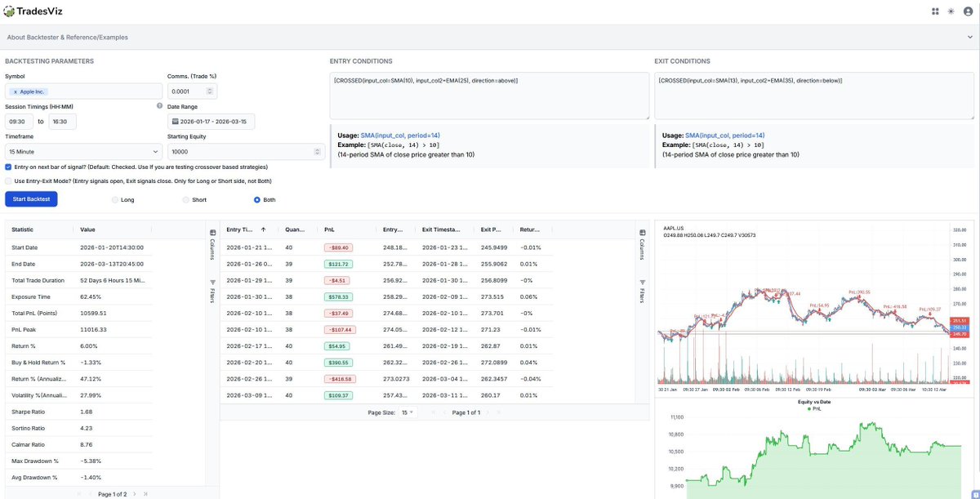
Task: Focus the Symbol input field
Action: [x=83, y=91]
